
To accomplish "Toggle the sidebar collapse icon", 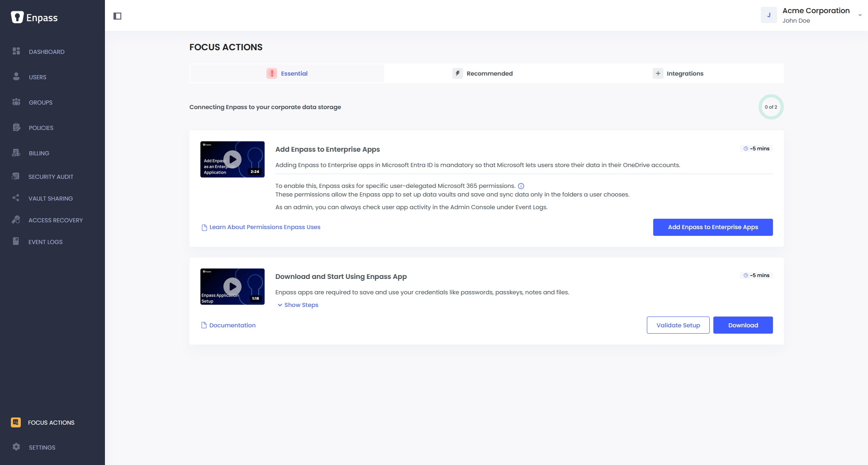I will [118, 16].
